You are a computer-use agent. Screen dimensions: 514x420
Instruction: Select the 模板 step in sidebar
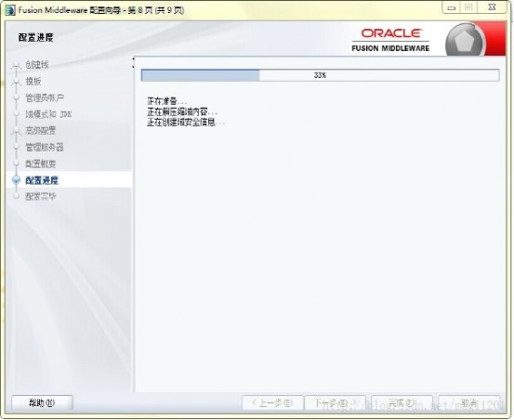point(33,81)
